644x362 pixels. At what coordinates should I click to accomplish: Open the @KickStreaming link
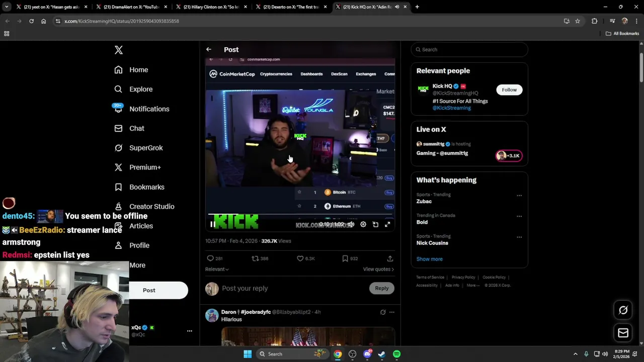[452, 108]
